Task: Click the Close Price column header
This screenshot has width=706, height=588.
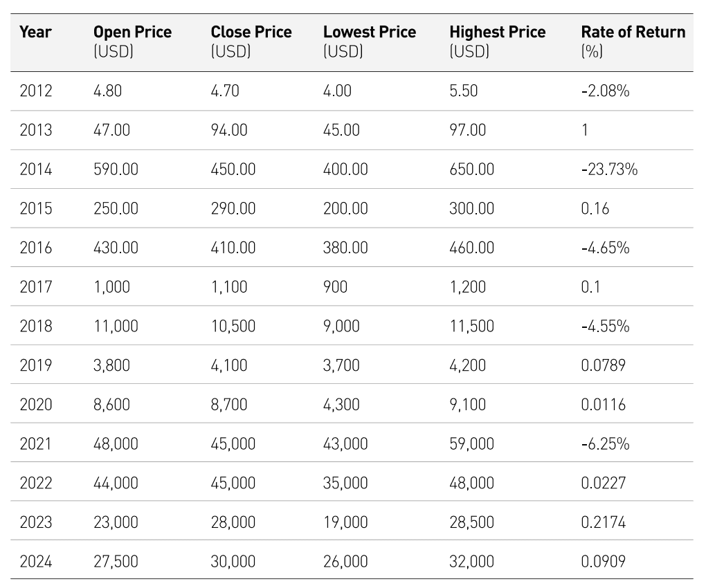Action: [251, 42]
